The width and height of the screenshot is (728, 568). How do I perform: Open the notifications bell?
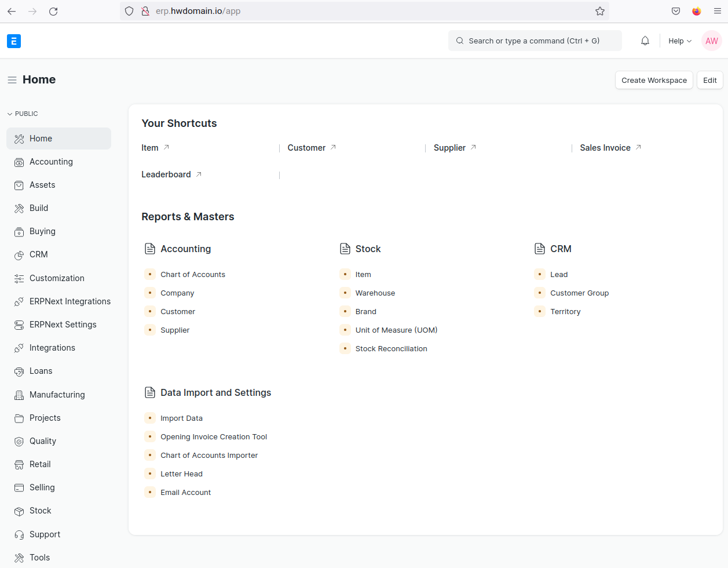tap(645, 41)
